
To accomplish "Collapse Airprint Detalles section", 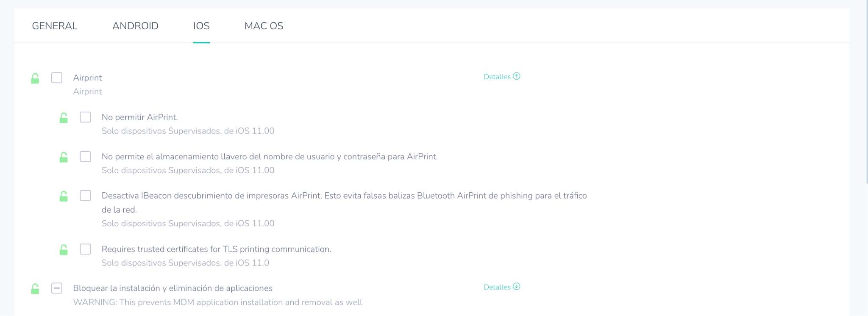I will tap(502, 77).
